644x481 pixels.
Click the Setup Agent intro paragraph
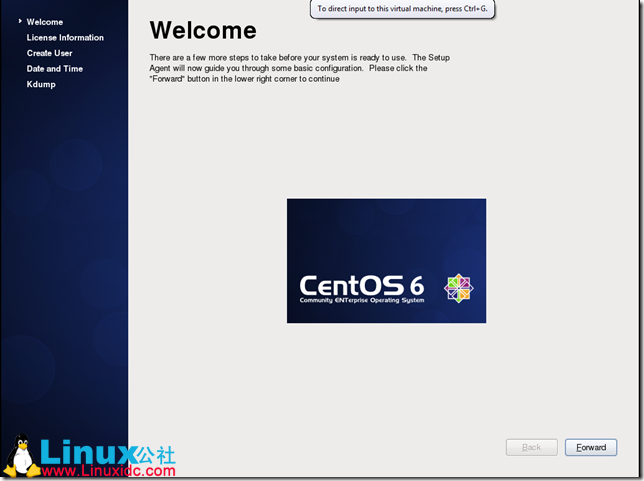[x=299, y=68]
